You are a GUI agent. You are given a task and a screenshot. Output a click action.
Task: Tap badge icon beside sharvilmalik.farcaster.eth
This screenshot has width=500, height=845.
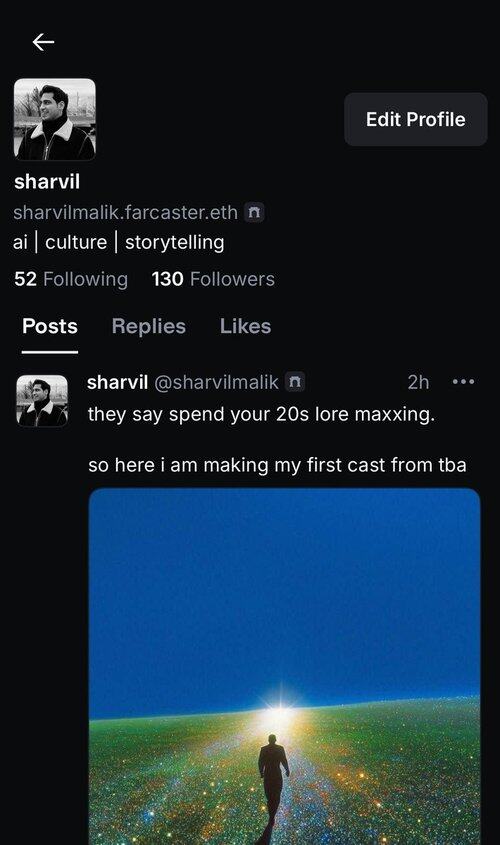pos(254,212)
